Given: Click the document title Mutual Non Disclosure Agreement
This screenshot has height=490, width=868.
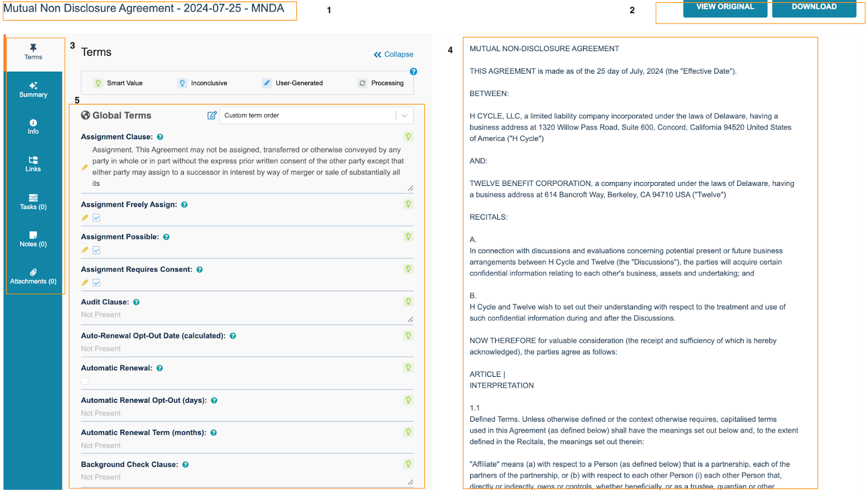Looking at the screenshot, I should tap(144, 9).
